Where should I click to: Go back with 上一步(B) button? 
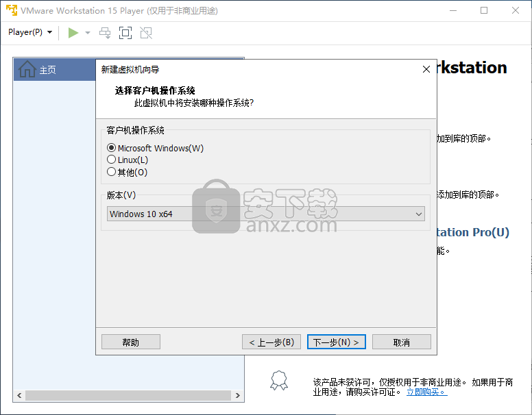click(271, 342)
